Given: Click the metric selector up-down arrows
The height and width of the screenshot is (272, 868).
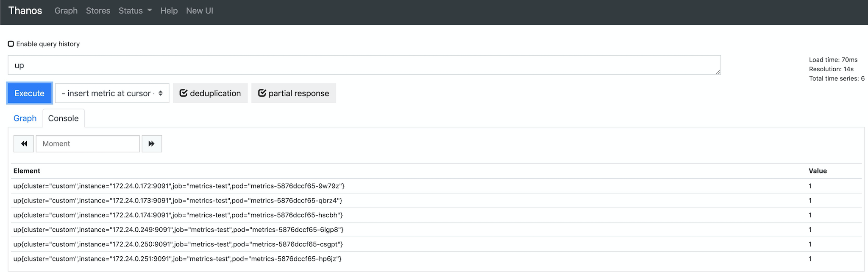Looking at the screenshot, I should click(161, 93).
